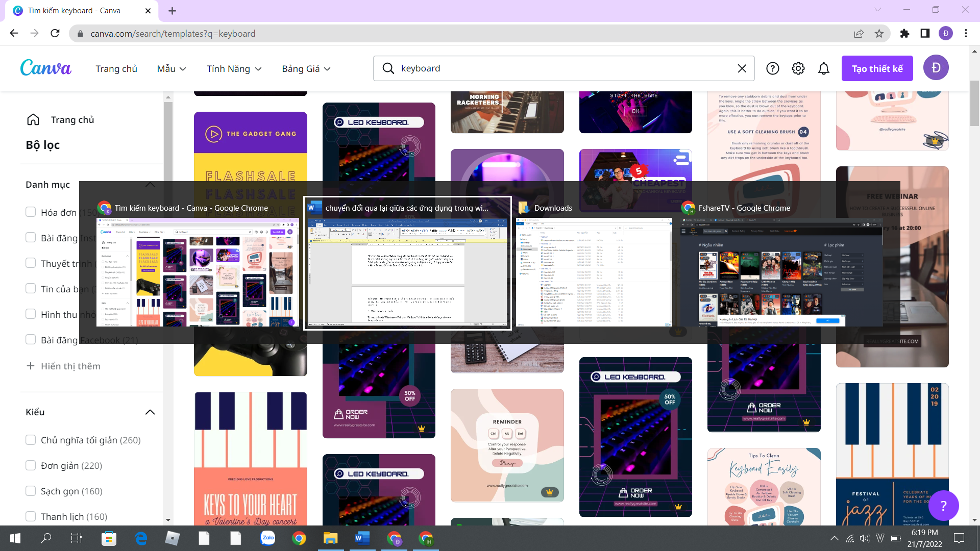
Task: Open a new browser tab with plus
Action: pos(172,11)
